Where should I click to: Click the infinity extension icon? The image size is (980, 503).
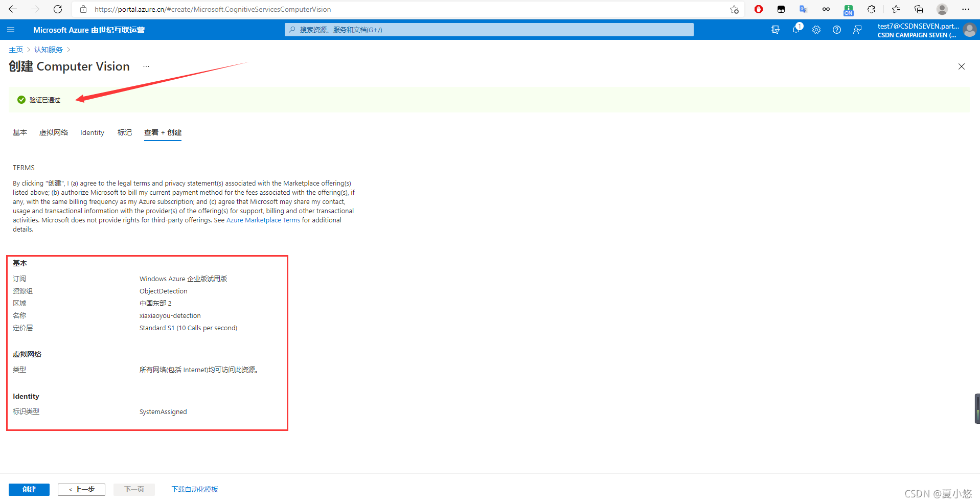point(826,9)
